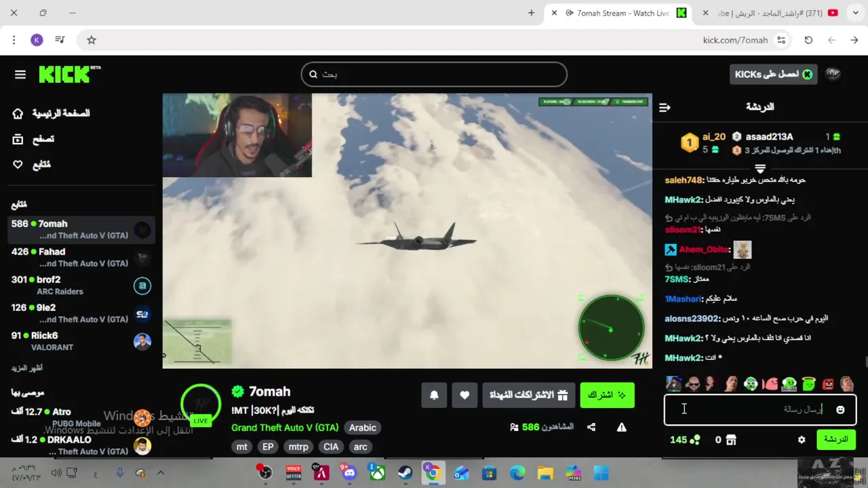This screenshot has width=868, height=488.
Task: Click 7omah live avatar below video
Action: 201,405
